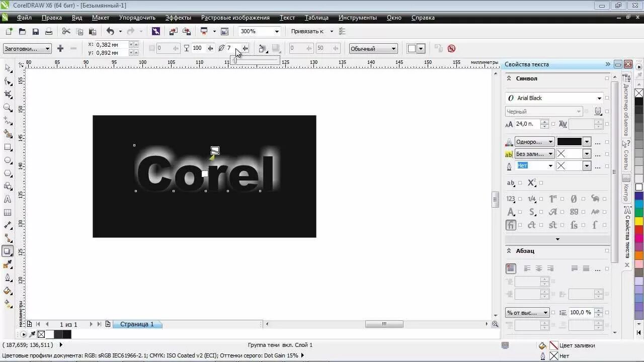The image size is (644, 362).
Task: Select the Freehand curve tool
Action: [x=8, y=121]
